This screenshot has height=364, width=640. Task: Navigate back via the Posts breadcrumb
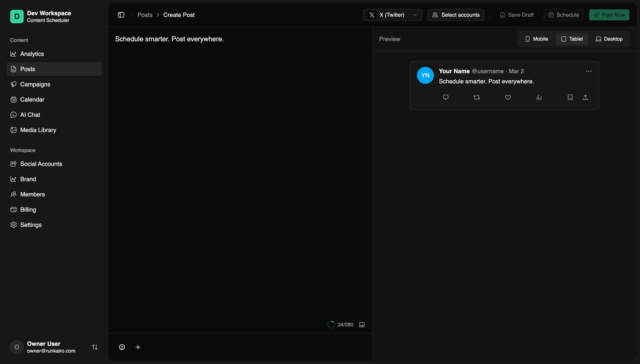145,15
